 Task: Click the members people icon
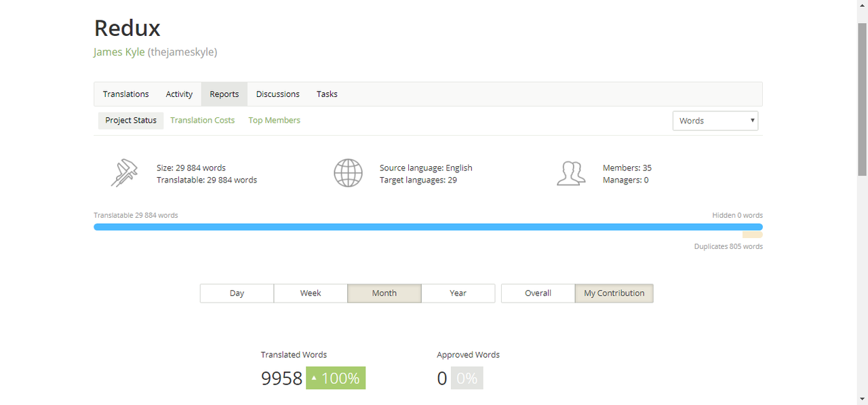pyautogui.click(x=571, y=173)
